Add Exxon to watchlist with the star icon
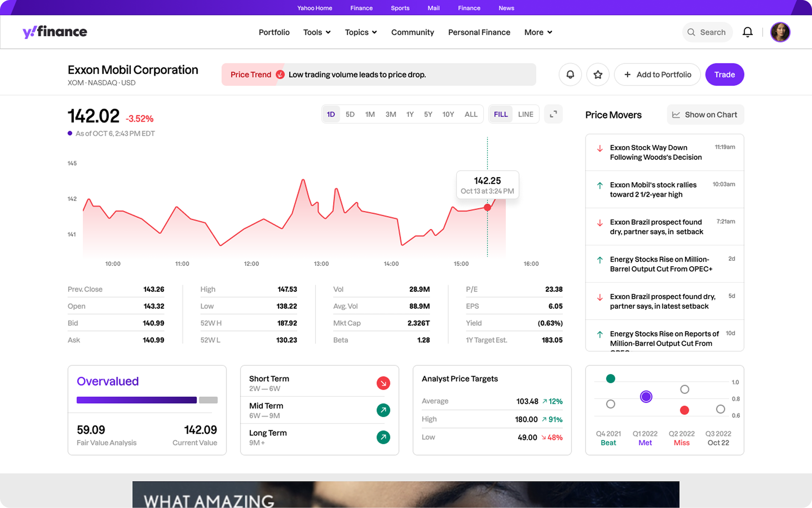Image resolution: width=812 pixels, height=508 pixels. click(x=598, y=74)
